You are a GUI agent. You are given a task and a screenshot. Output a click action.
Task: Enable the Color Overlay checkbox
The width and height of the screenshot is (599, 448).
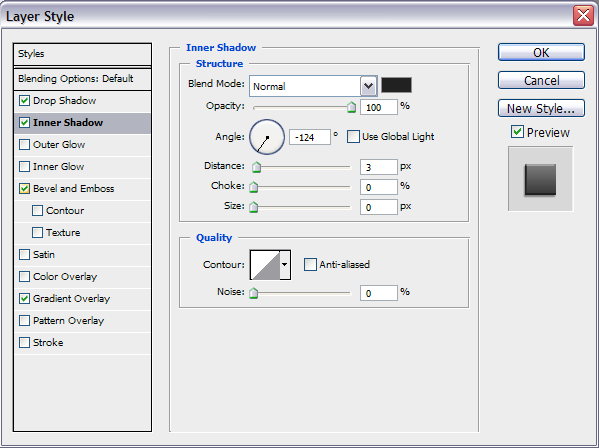tap(24, 277)
